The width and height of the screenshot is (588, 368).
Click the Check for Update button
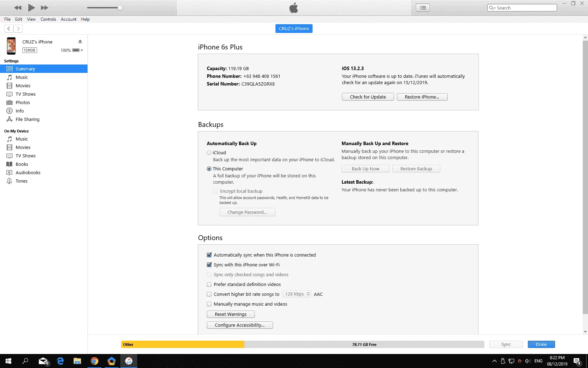(368, 97)
